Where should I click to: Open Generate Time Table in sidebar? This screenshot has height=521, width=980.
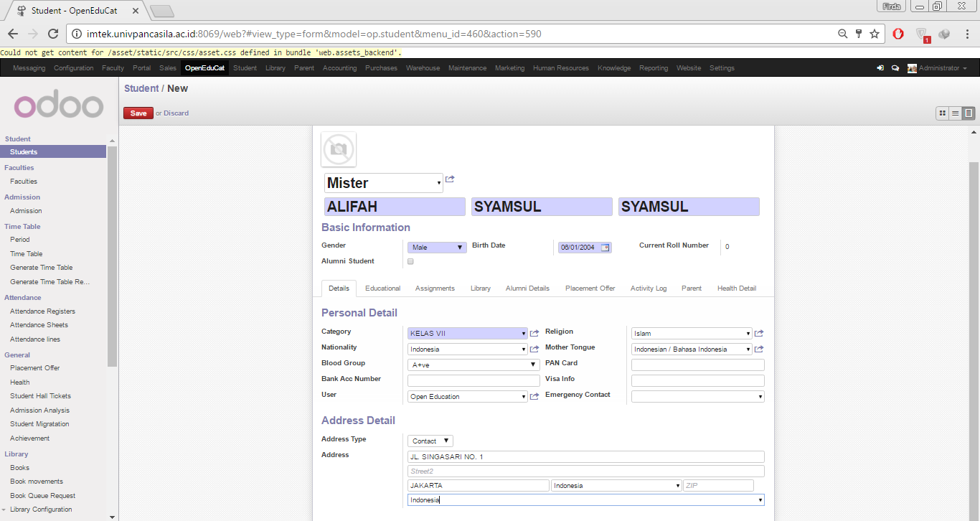[x=42, y=268]
